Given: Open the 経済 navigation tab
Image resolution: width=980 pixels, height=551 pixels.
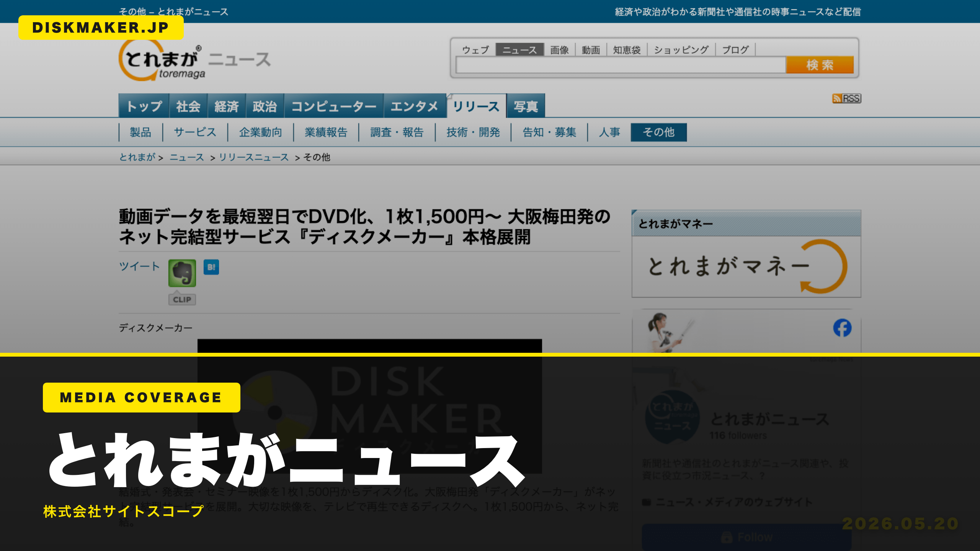Looking at the screenshot, I should pyautogui.click(x=227, y=106).
